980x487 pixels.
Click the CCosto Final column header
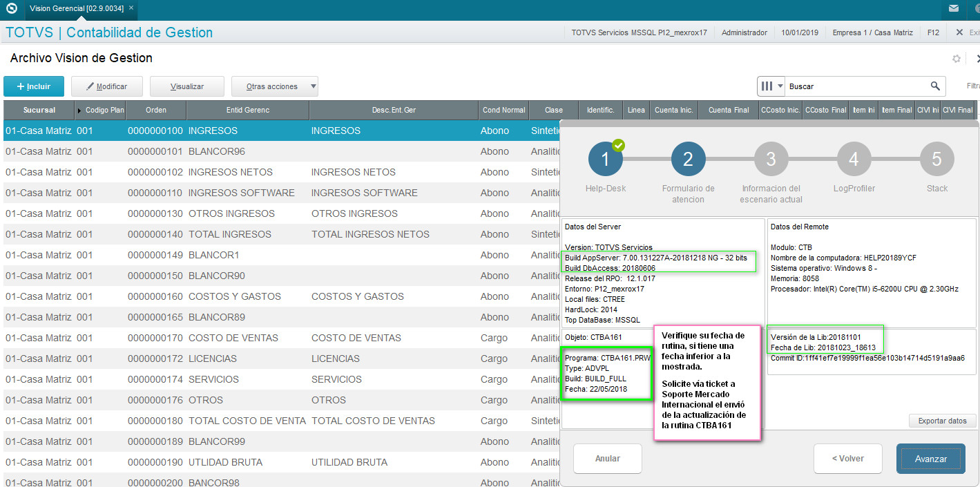(x=826, y=111)
